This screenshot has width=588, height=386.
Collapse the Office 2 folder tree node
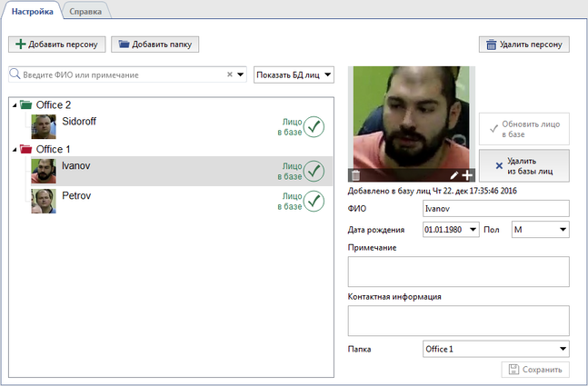pyautogui.click(x=14, y=105)
